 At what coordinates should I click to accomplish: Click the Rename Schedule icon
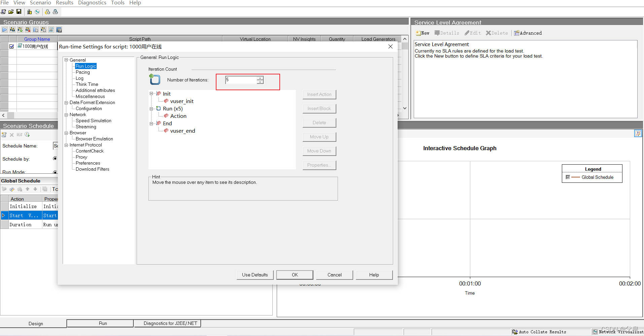point(20,135)
